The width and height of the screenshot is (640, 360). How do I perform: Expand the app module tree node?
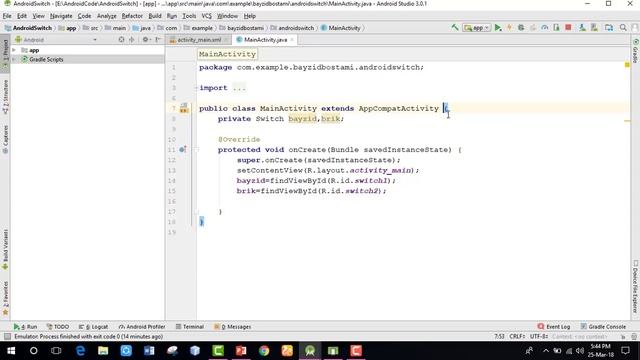coord(14,50)
